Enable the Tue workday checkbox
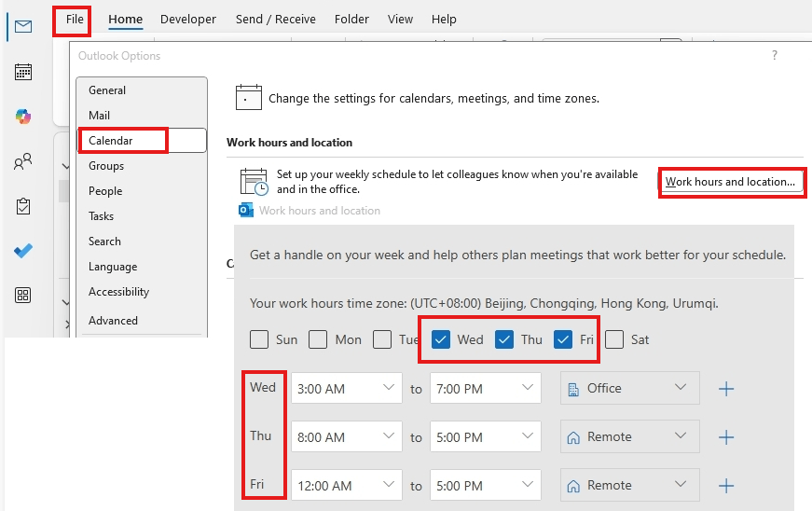Image resolution: width=812 pixels, height=511 pixels. 382,339
